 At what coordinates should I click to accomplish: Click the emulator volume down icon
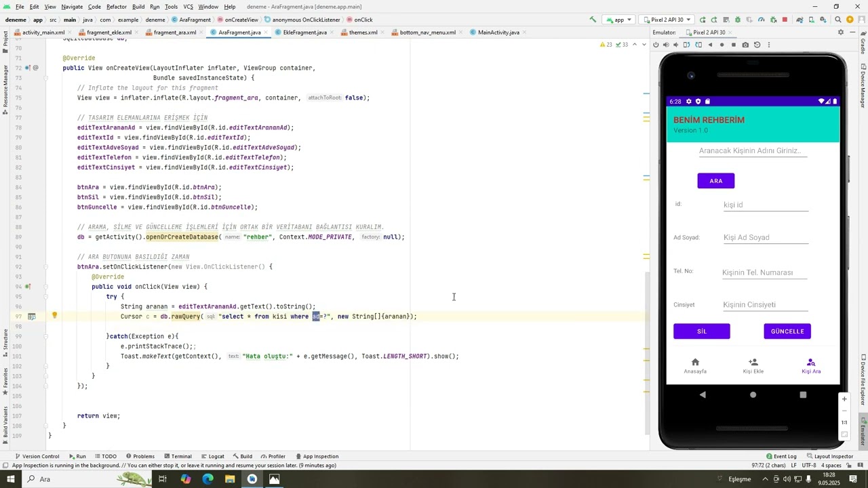point(676,45)
